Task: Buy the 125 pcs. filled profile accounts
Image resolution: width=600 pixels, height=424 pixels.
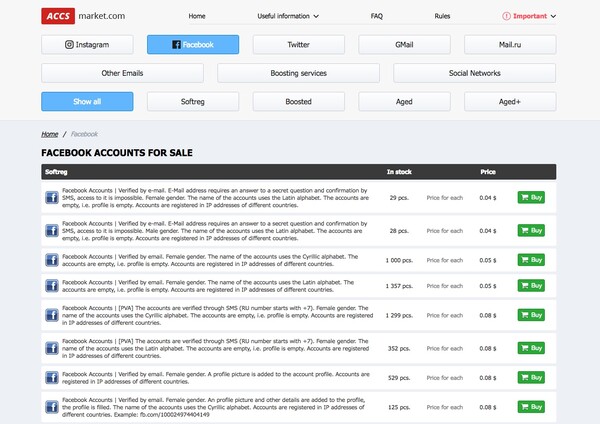Action: pos(531,407)
